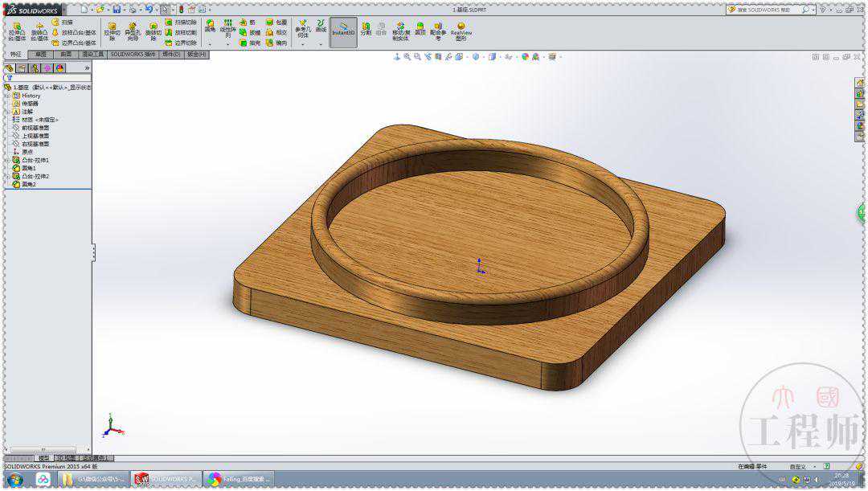Open the Hole Wizard tool
The width and height of the screenshot is (868, 491).
click(132, 31)
